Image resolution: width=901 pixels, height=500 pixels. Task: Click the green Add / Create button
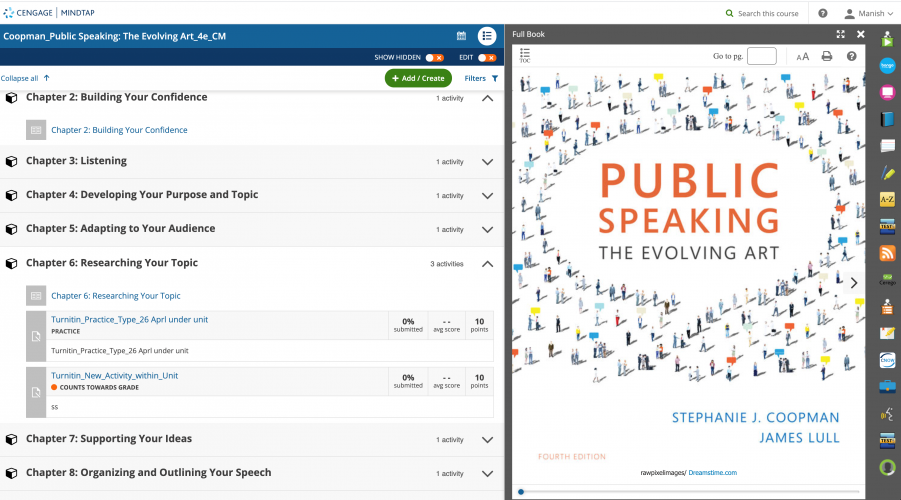click(418, 78)
